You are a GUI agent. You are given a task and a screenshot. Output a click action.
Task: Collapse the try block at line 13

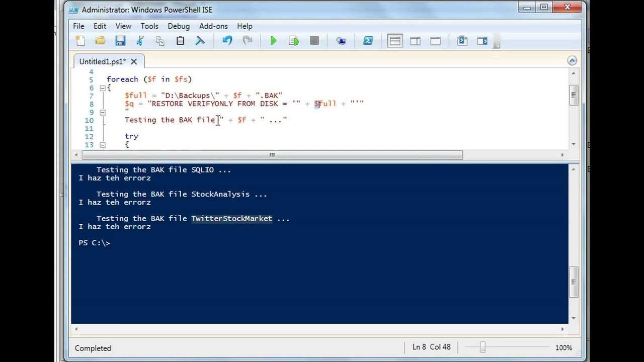tap(102, 145)
